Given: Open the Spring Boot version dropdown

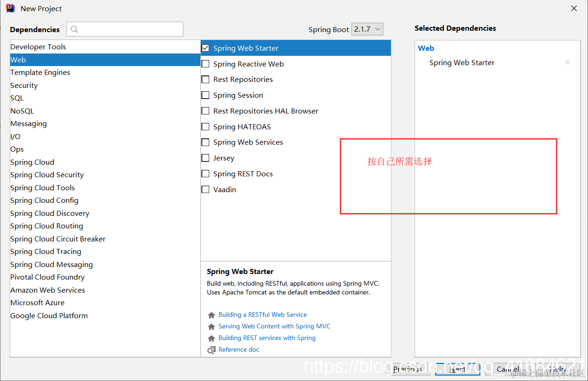Looking at the screenshot, I should (x=367, y=29).
